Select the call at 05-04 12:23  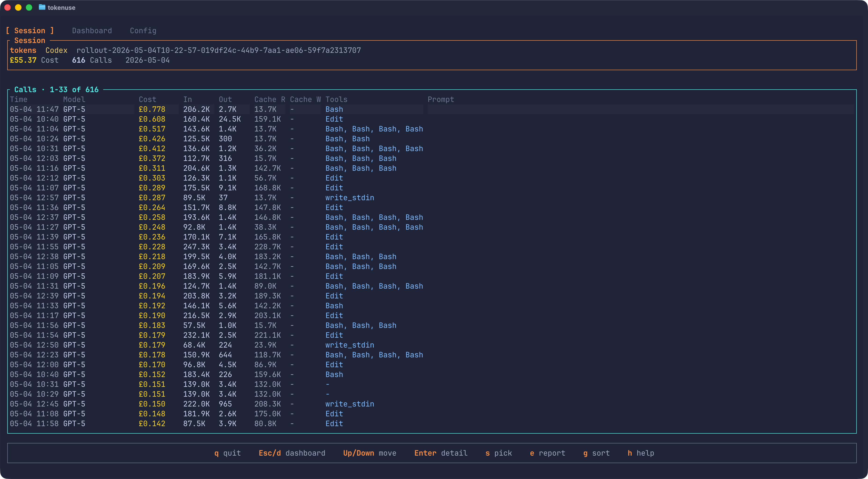tap(432, 355)
